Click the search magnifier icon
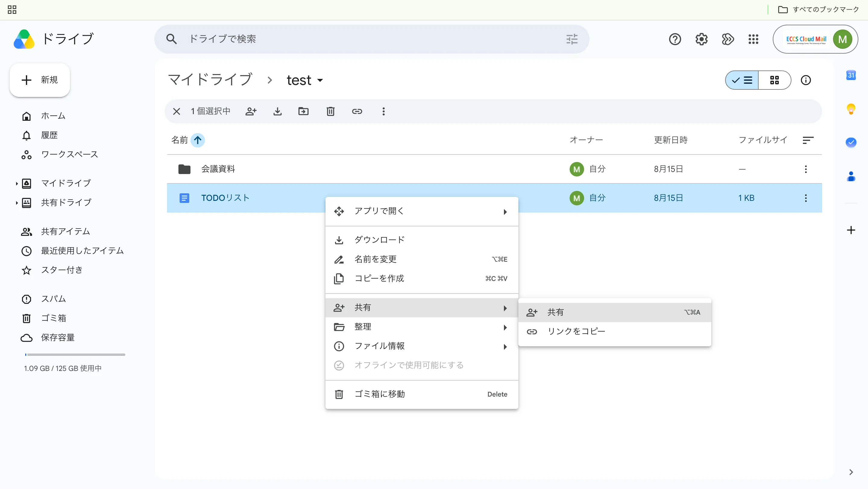The width and height of the screenshot is (868, 489). pos(171,39)
